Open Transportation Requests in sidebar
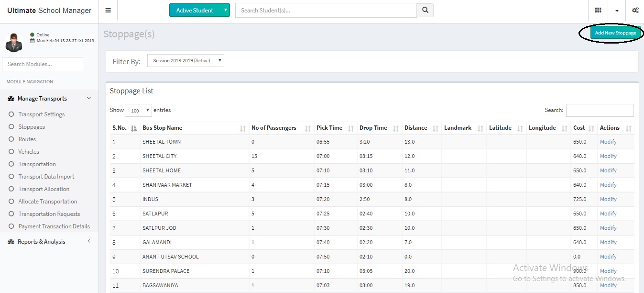The height and width of the screenshot is (293, 644). pos(49,214)
